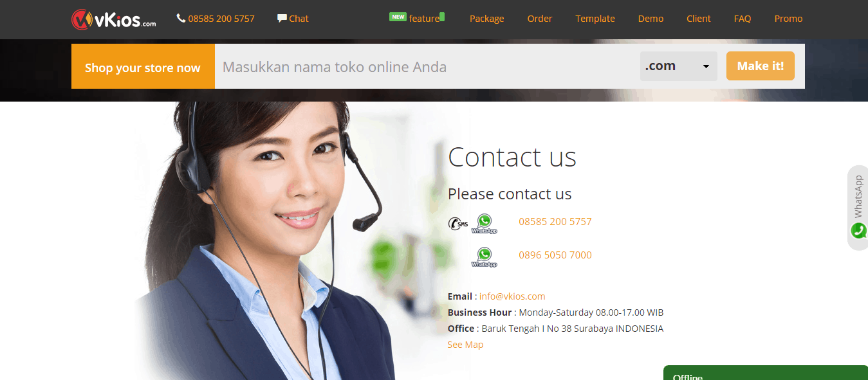This screenshot has height=380, width=868.
Task: Open the .com domain extension dropdown
Action: coord(678,66)
